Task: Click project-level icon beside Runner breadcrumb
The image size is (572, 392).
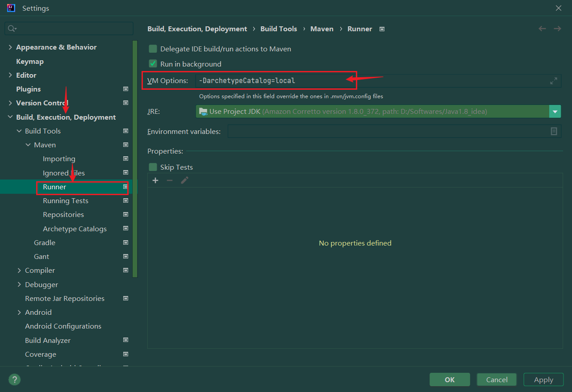Action: (x=382, y=29)
